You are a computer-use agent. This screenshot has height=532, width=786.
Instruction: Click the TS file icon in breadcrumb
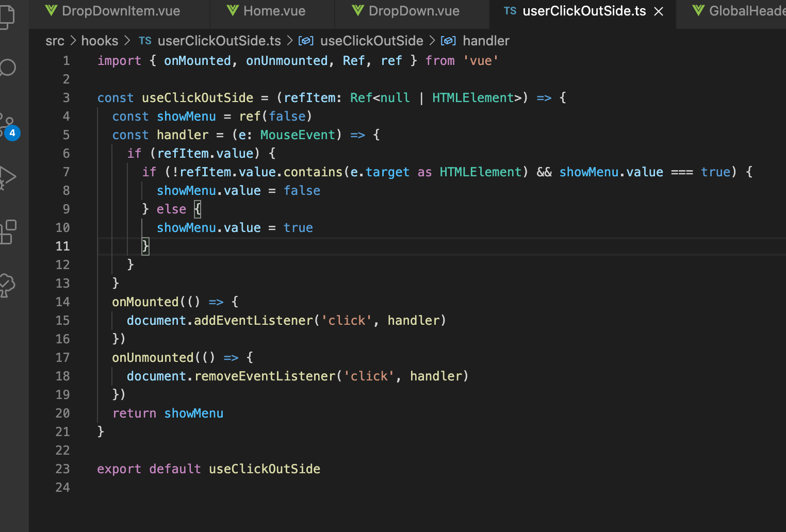click(x=145, y=41)
